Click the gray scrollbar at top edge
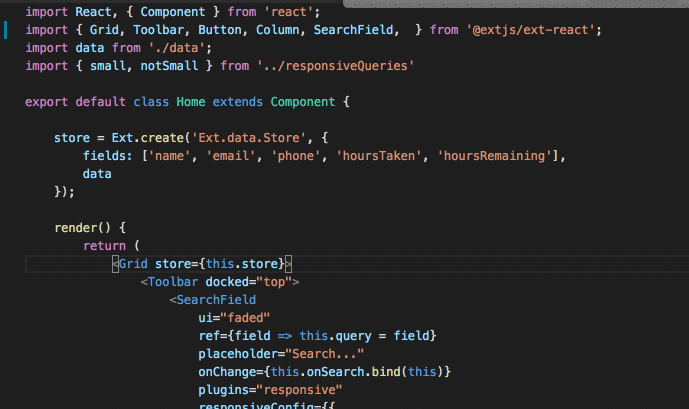 [515, 4]
